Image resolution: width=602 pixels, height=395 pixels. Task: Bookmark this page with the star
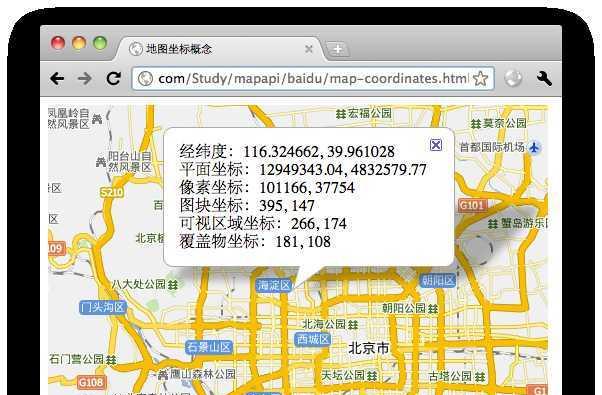coord(480,79)
